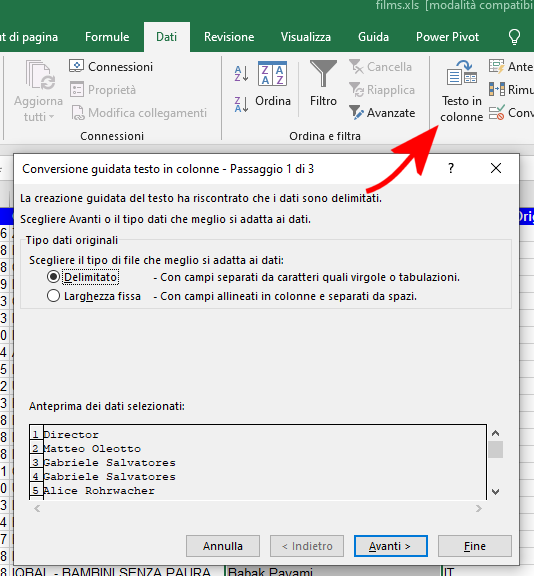Screen dimensions: 534x576
Task: Open Avanzate advanced filter options
Action: click(x=382, y=113)
